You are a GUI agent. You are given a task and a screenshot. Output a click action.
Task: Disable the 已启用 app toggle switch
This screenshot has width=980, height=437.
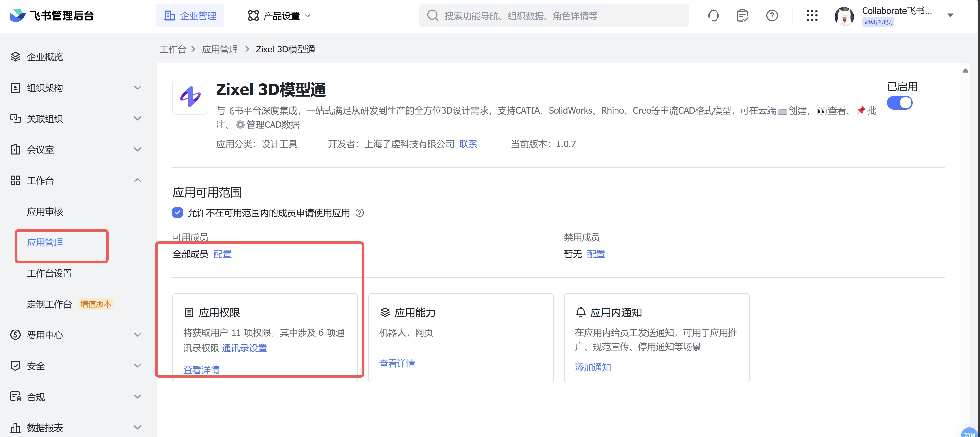(x=900, y=102)
